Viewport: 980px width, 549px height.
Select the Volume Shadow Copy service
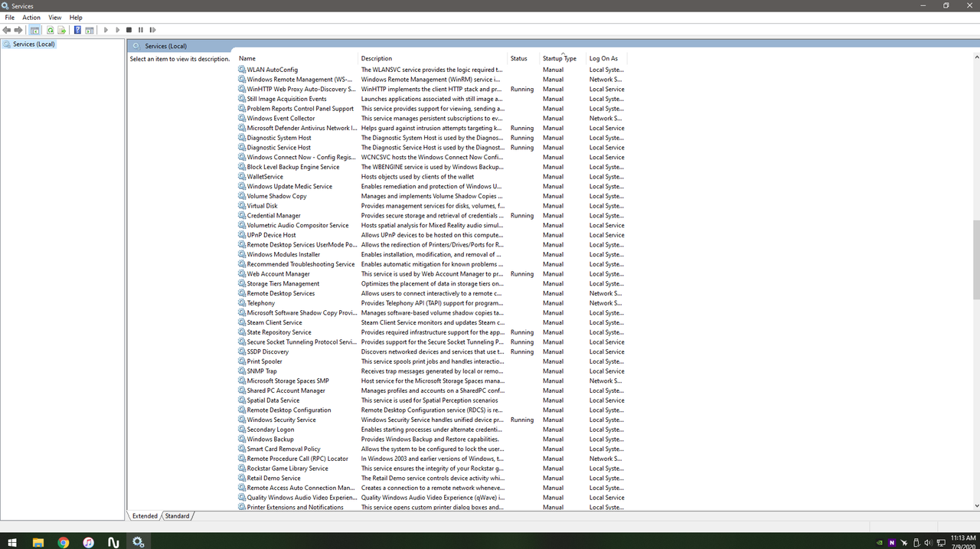[432, 196]
